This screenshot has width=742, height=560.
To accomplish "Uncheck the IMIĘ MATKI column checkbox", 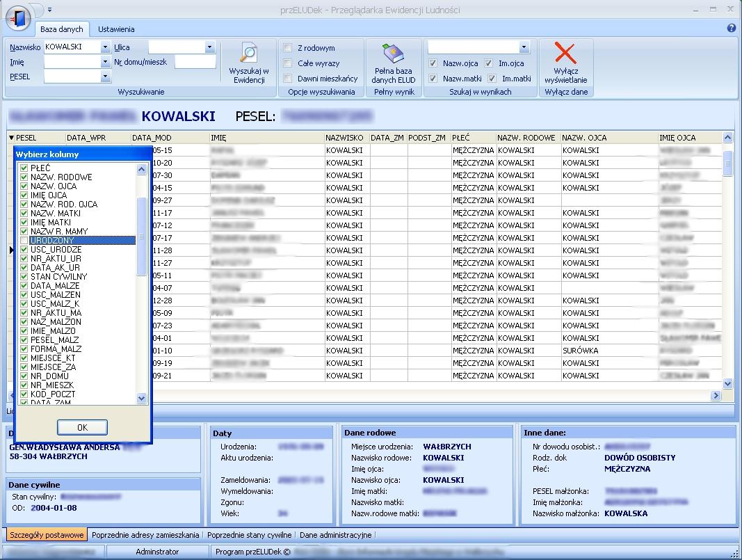I will [x=24, y=223].
